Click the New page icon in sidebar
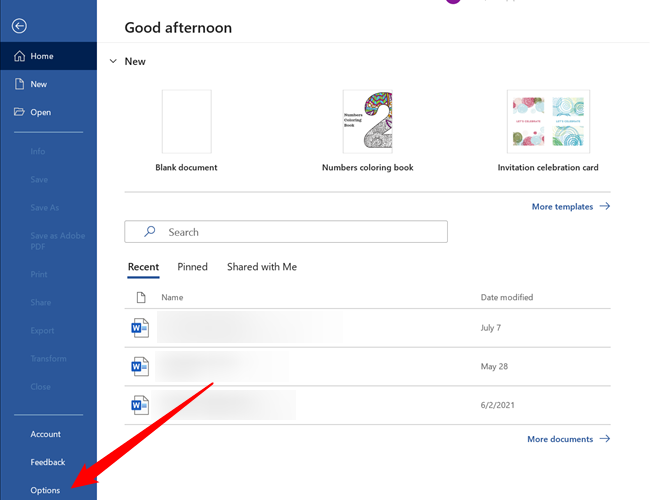650x500 pixels. pos(19,84)
